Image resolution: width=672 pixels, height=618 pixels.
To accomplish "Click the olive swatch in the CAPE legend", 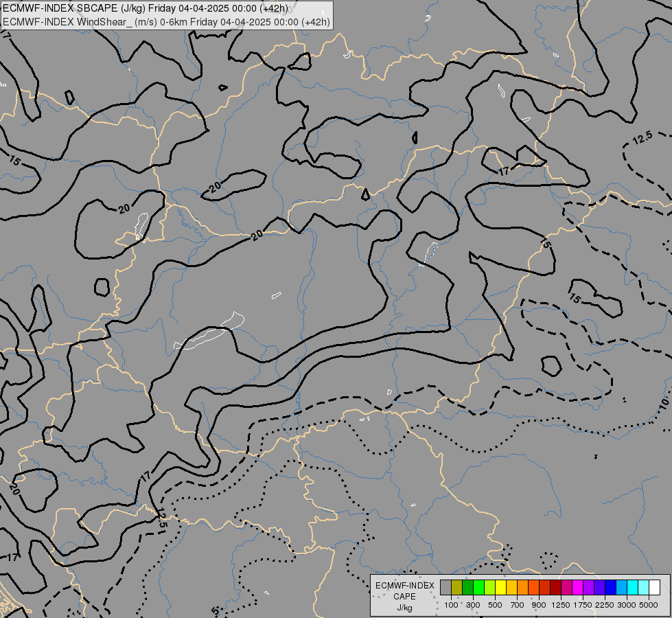I will (x=457, y=587).
